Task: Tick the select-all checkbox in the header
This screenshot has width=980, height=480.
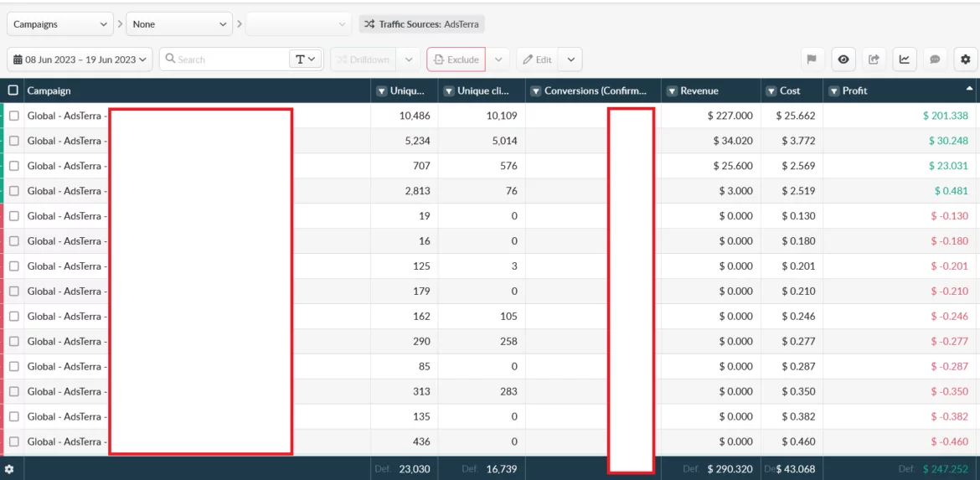Action: (x=13, y=90)
